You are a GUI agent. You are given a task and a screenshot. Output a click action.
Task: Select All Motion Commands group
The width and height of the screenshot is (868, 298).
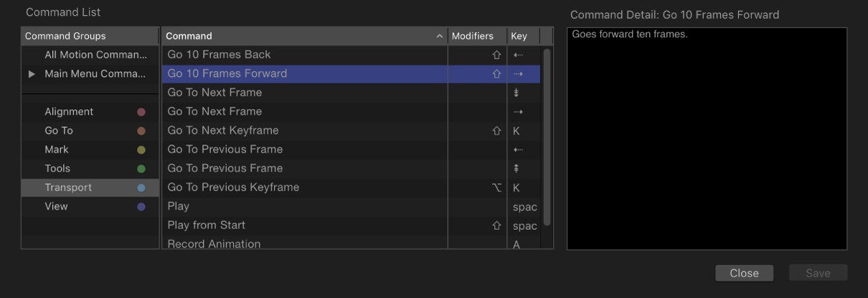[95, 55]
